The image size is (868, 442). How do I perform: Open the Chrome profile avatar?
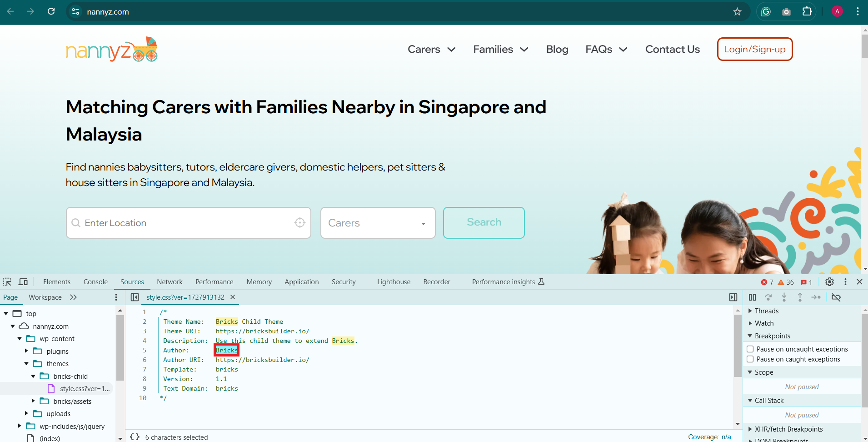[x=837, y=11]
